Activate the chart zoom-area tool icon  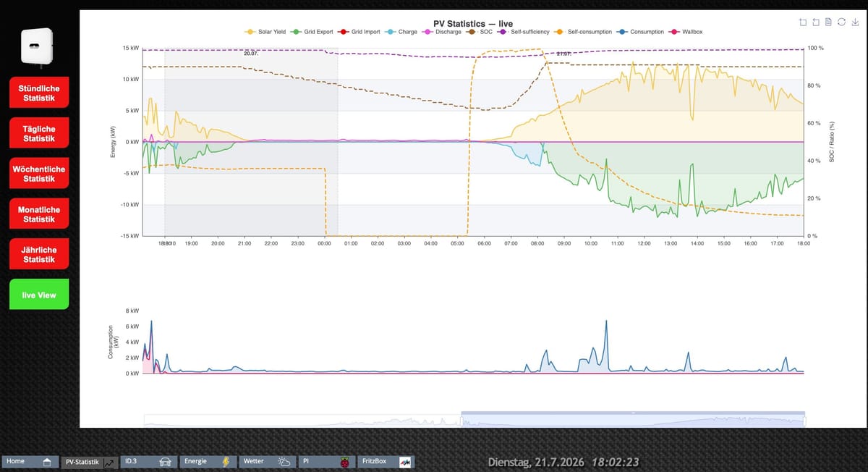pyautogui.click(x=804, y=22)
